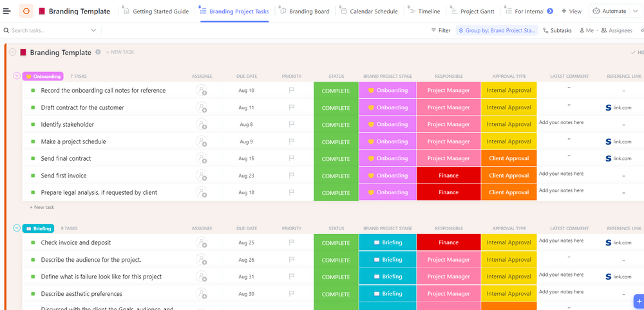Click the blue plus button at bottom right
This screenshot has width=644, height=310.
(638, 300)
